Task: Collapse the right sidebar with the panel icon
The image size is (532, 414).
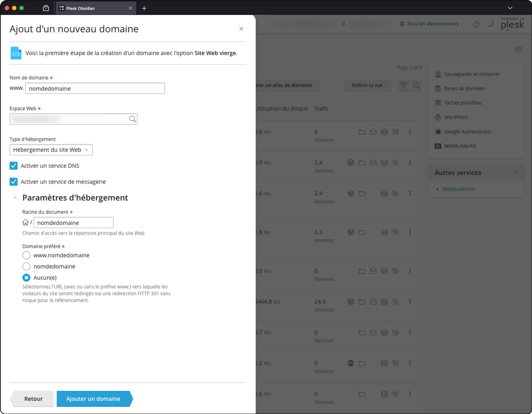Action: (x=519, y=50)
